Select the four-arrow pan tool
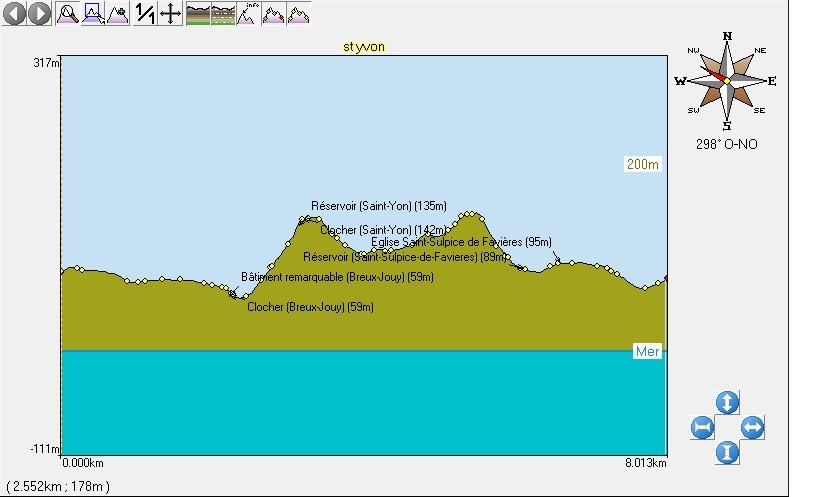 (170, 14)
